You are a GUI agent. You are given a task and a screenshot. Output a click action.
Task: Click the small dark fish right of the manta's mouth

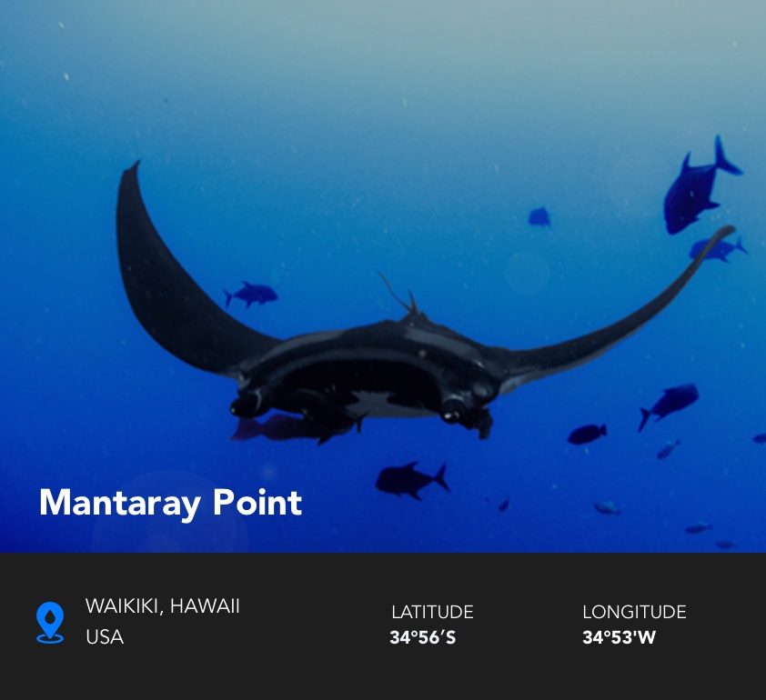click(x=587, y=434)
